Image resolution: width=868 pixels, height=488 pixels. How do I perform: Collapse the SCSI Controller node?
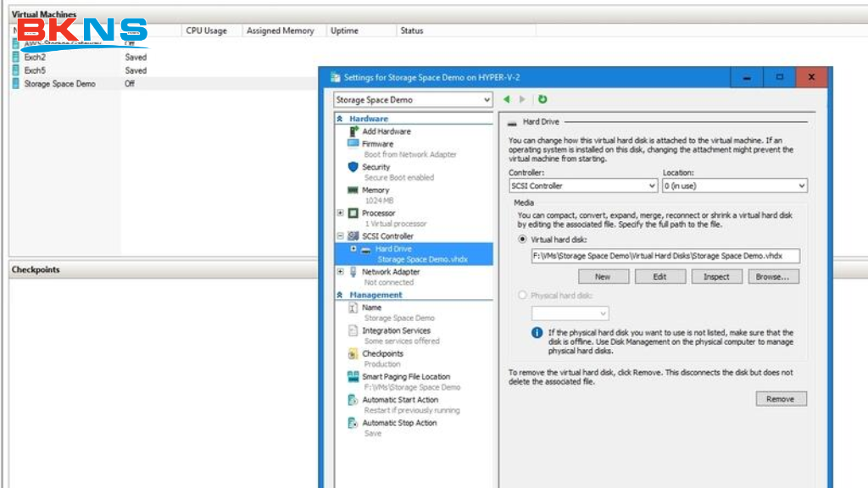341,236
